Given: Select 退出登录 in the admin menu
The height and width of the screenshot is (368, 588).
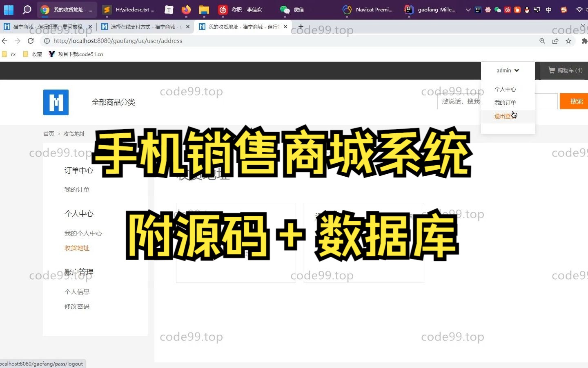Looking at the screenshot, I should pyautogui.click(x=503, y=116).
